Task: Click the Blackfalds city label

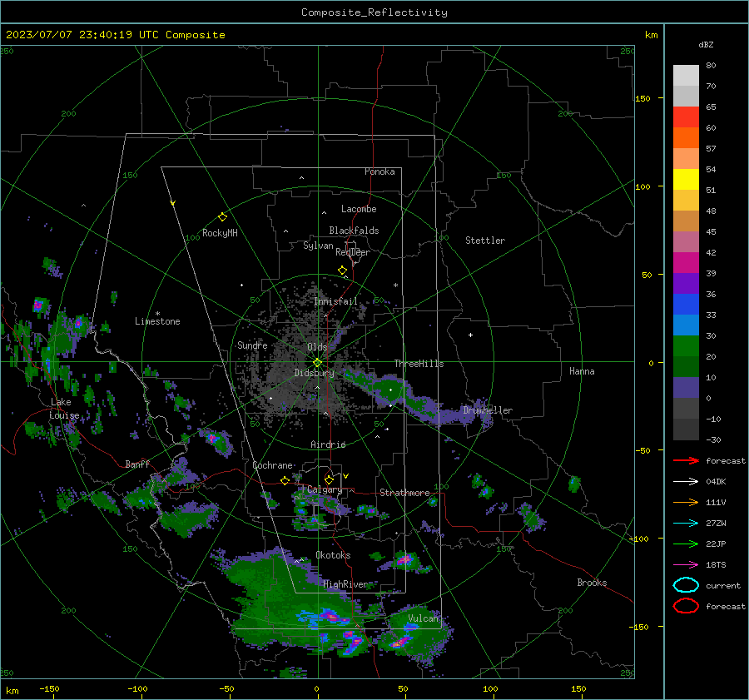Action: 354,231
